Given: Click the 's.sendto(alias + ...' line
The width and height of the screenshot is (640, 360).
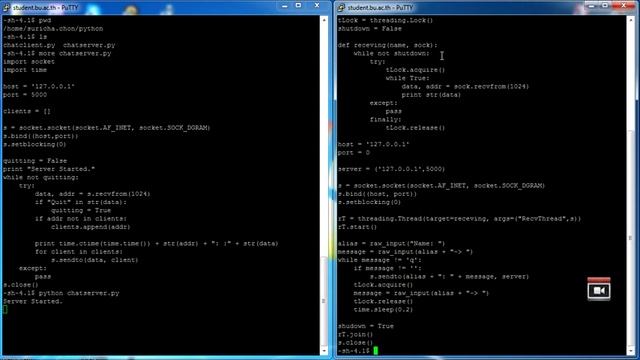Looking at the screenshot, I should (x=449, y=277).
